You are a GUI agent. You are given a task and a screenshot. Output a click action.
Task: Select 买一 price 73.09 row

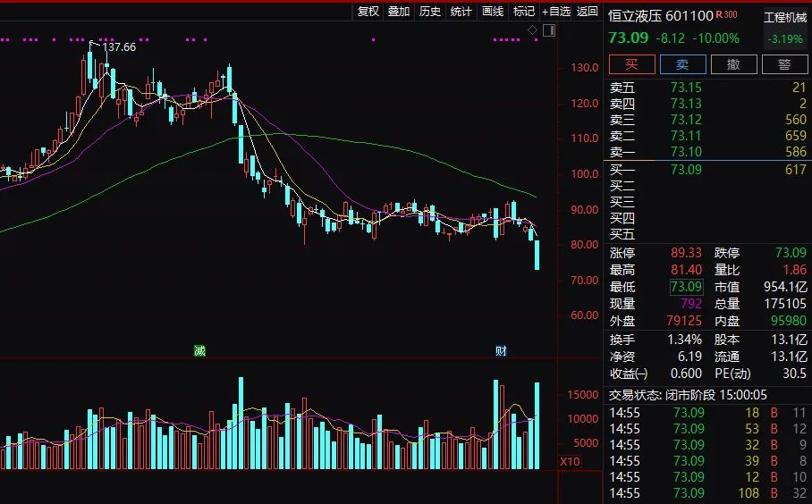coord(707,169)
